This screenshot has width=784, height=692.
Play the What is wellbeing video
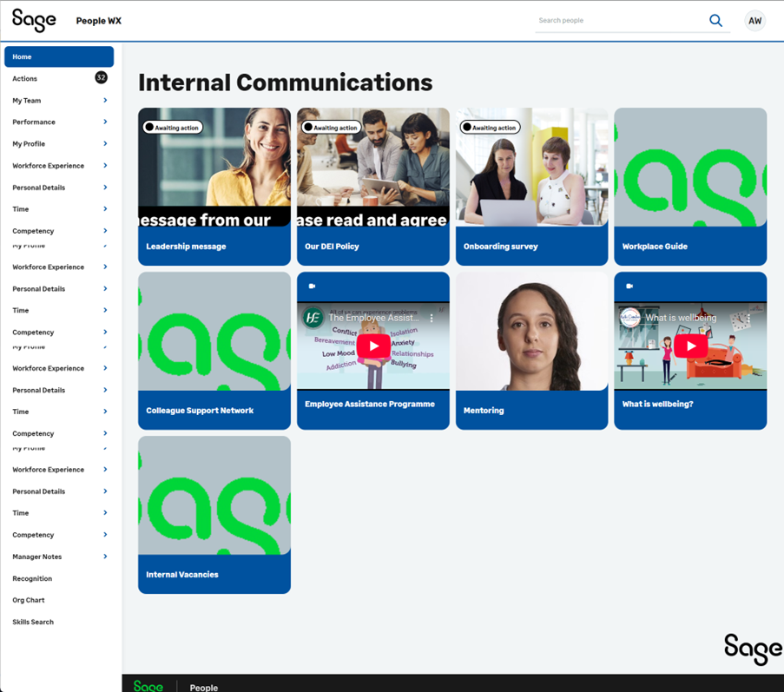[x=690, y=346]
